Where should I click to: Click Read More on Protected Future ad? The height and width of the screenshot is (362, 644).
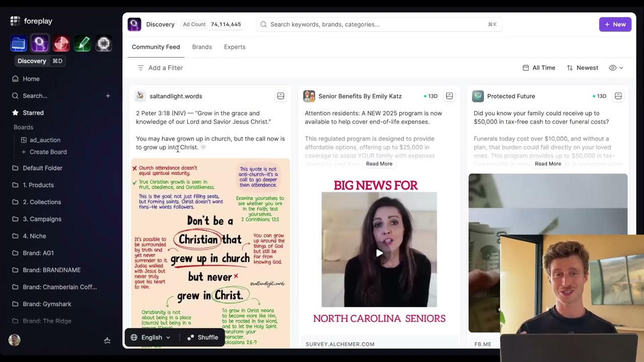(547, 164)
